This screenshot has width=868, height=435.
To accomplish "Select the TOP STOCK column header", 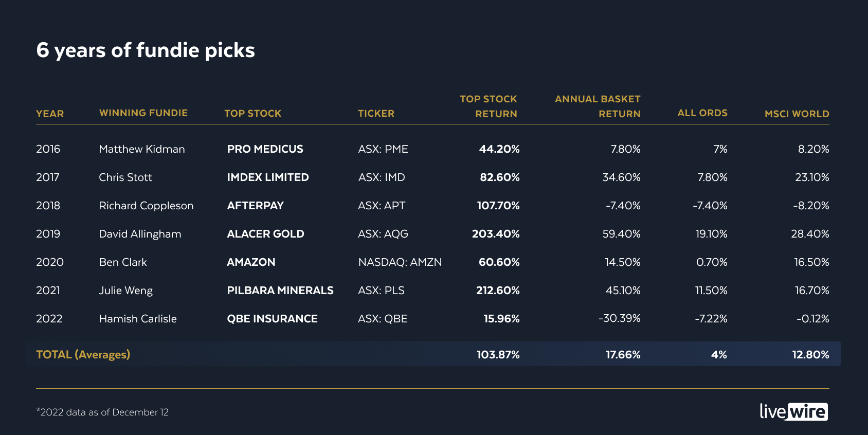I will coord(252,114).
